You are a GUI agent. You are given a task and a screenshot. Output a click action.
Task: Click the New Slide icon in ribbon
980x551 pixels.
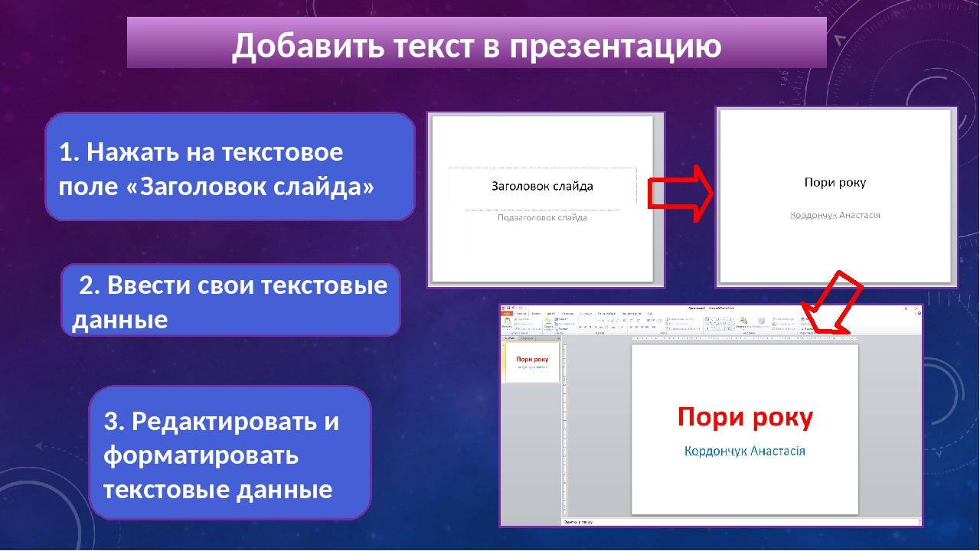548,322
